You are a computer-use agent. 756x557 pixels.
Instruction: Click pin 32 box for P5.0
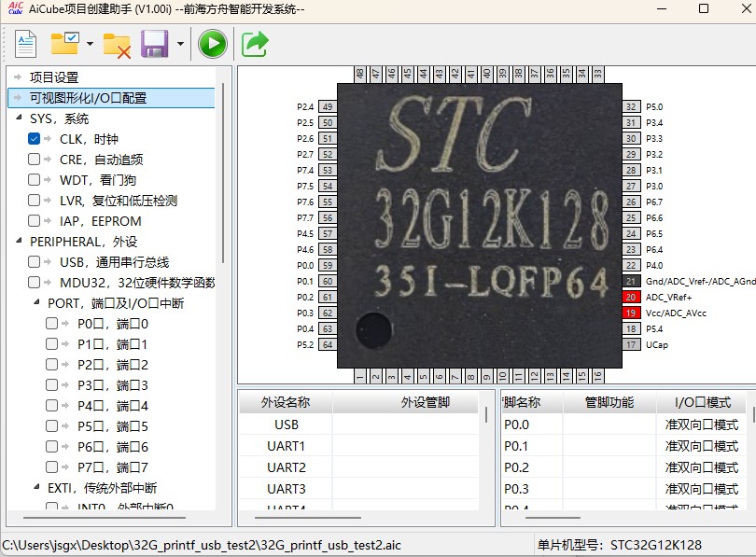[x=631, y=107]
